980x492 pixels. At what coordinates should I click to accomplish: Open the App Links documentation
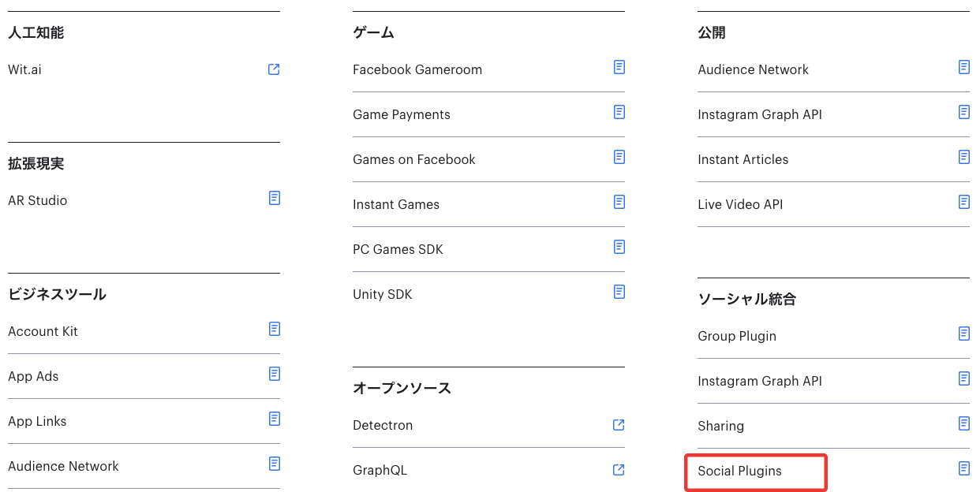pyautogui.click(x=37, y=421)
